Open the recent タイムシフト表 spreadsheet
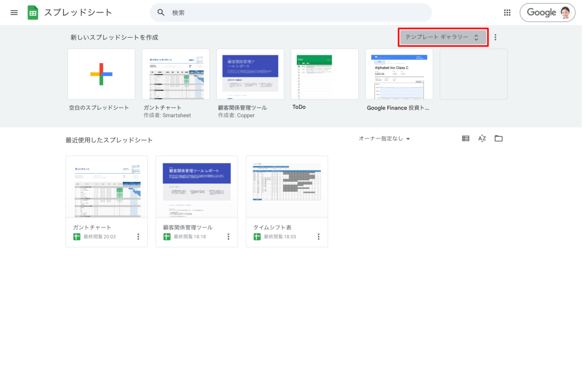This screenshot has width=588, height=392. pyautogui.click(x=287, y=187)
